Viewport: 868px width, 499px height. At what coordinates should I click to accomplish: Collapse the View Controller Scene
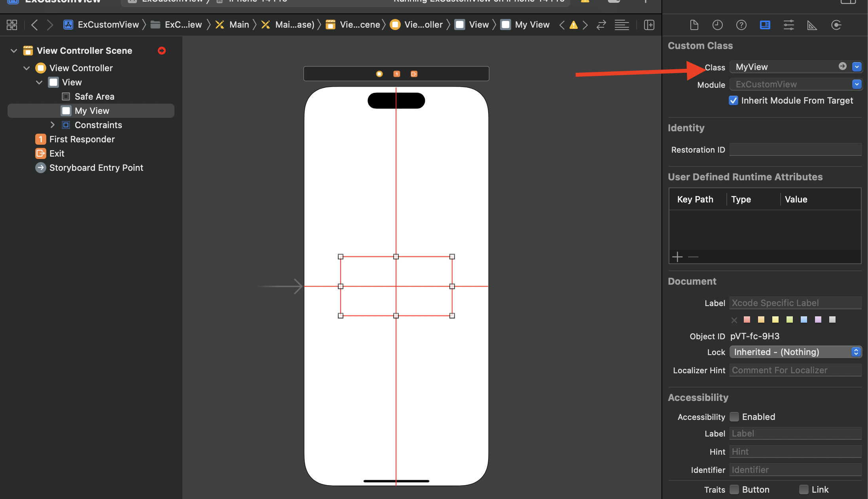pos(14,51)
